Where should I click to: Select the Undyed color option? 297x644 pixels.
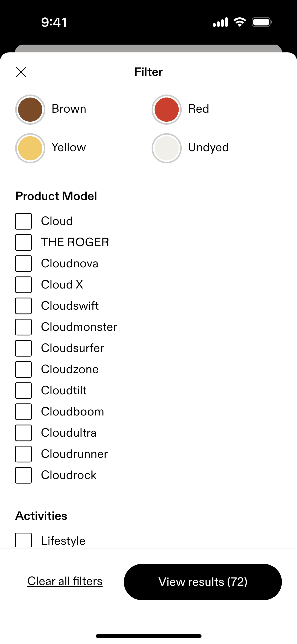pyautogui.click(x=167, y=148)
